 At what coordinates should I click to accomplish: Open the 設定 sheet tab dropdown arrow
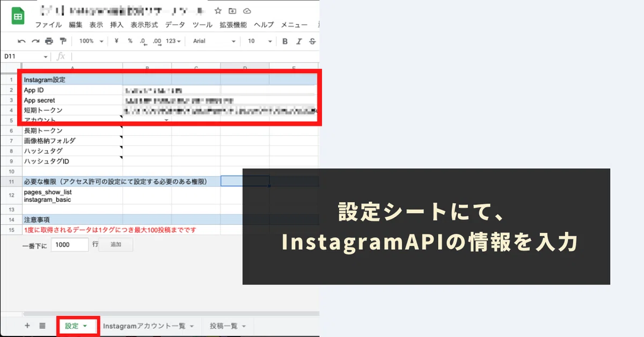pos(85,326)
